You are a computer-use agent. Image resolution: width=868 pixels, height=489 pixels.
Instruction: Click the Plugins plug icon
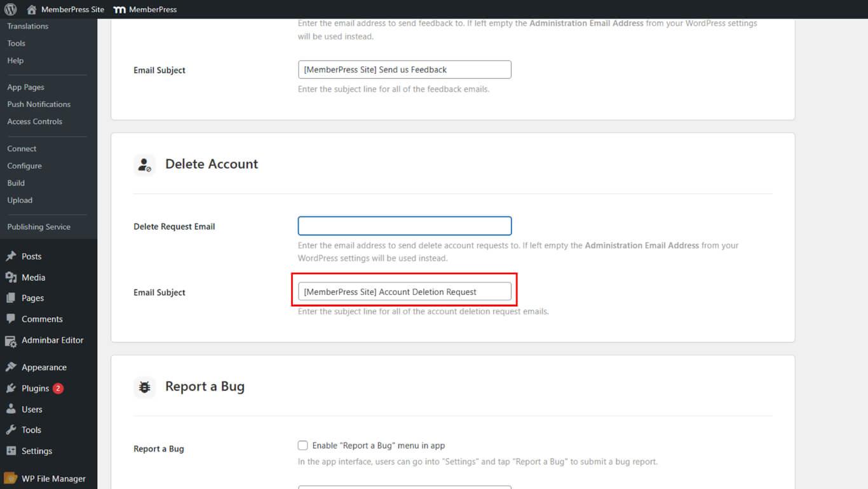[11, 388]
